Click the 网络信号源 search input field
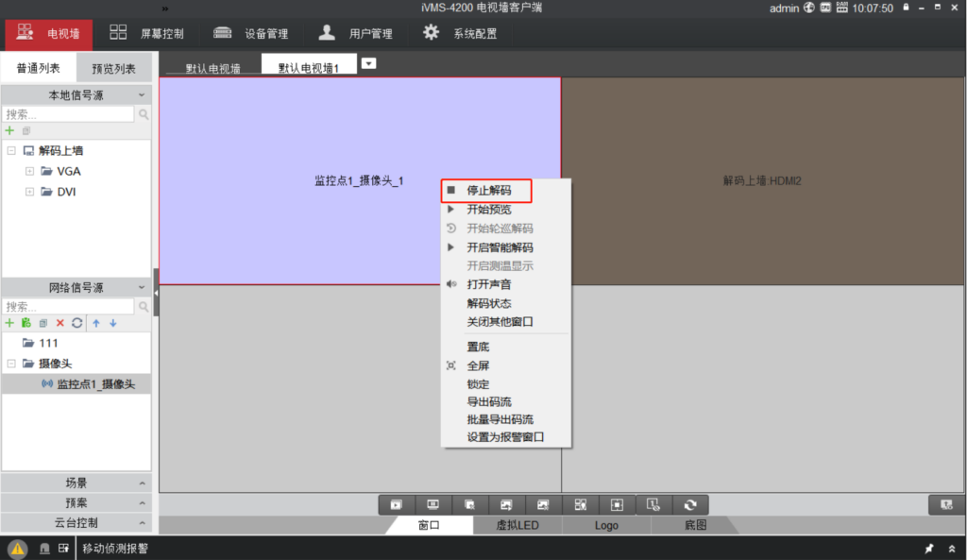 68,307
